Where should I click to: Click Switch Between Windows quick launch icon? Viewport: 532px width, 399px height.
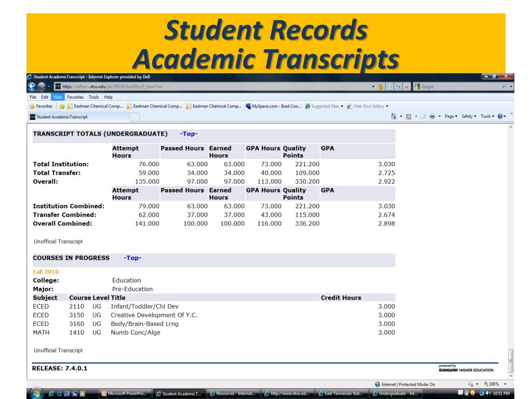74,394
